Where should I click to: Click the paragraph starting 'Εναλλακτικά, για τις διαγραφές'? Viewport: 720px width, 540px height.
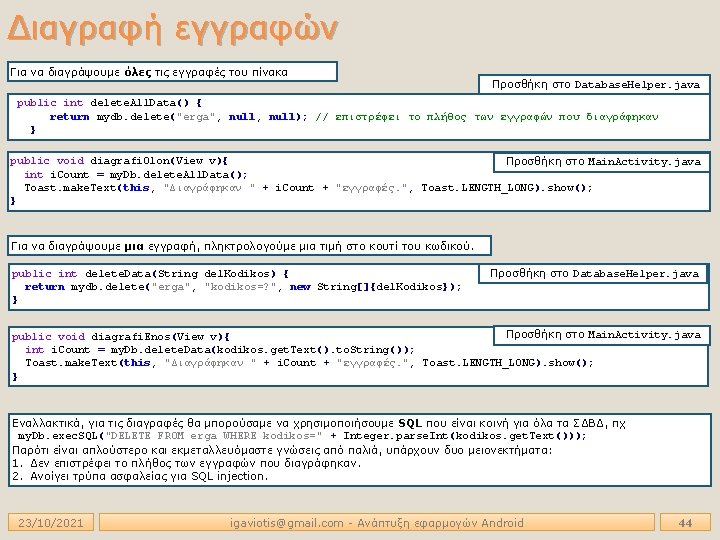[319, 423]
